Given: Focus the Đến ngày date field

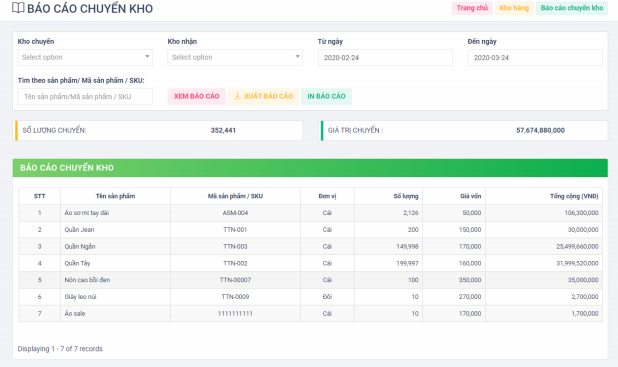Looking at the screenshot, I should coord(535,58).
